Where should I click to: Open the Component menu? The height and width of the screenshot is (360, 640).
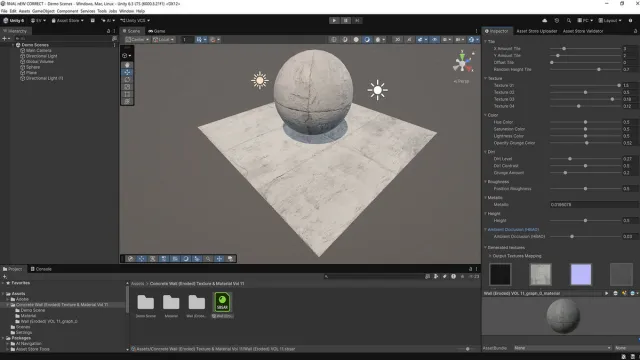(67, 11)
